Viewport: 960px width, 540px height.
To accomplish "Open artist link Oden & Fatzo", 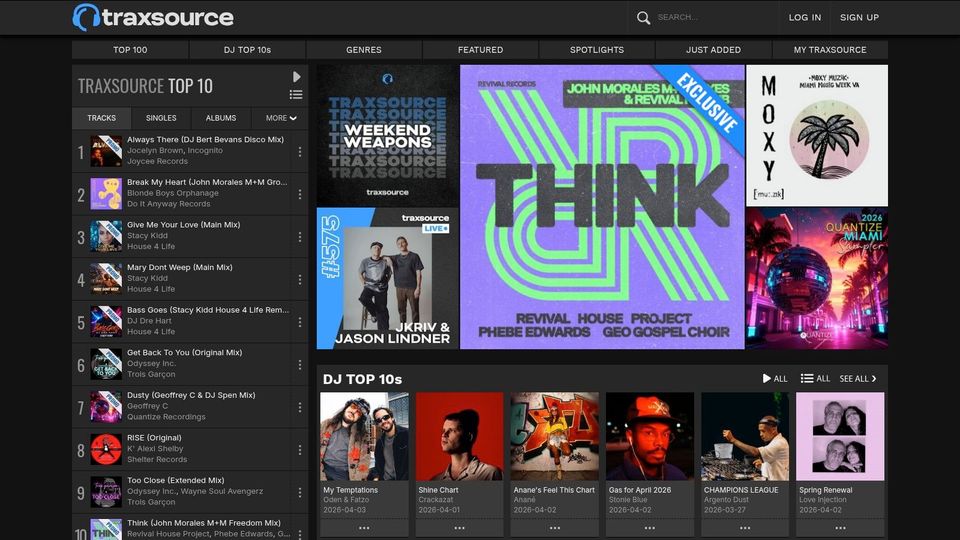I will 346,500.
